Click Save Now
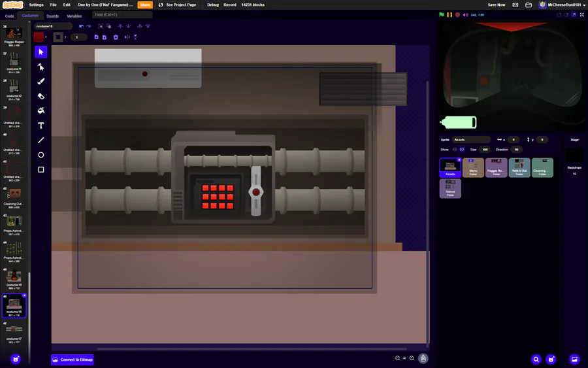Viewport: 588px width, 368px height. [x=496, y=5]
